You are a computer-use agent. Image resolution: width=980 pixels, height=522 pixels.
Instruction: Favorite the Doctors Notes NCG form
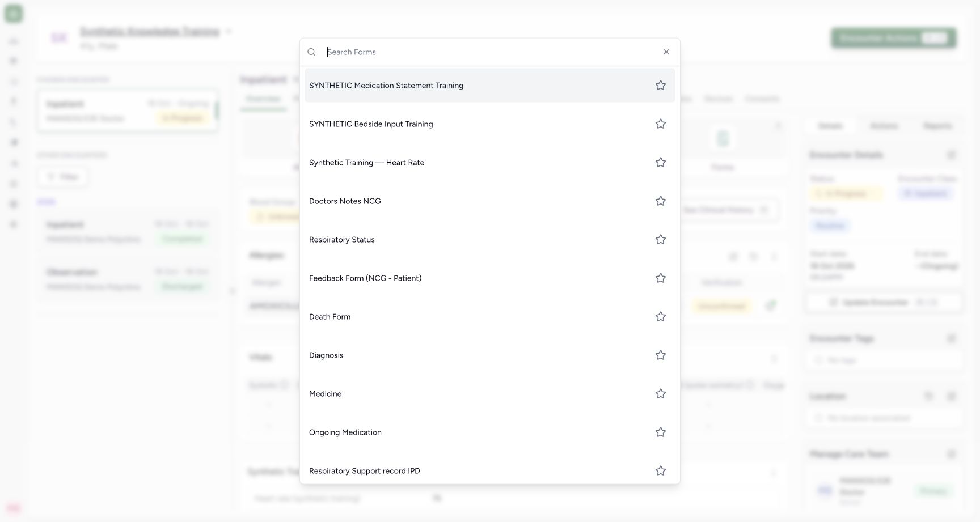pyautogui.click(x=661, y=201)
